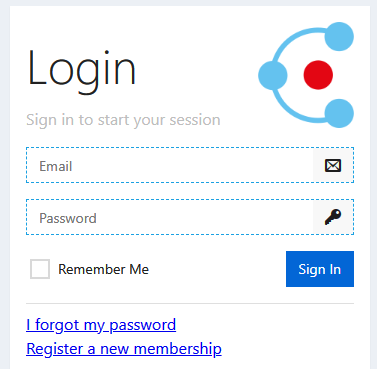The image size is (377, 369).
Task: Click the bottom blue circle of the logo
Action: pyautogui.click(x=339, y=113)
